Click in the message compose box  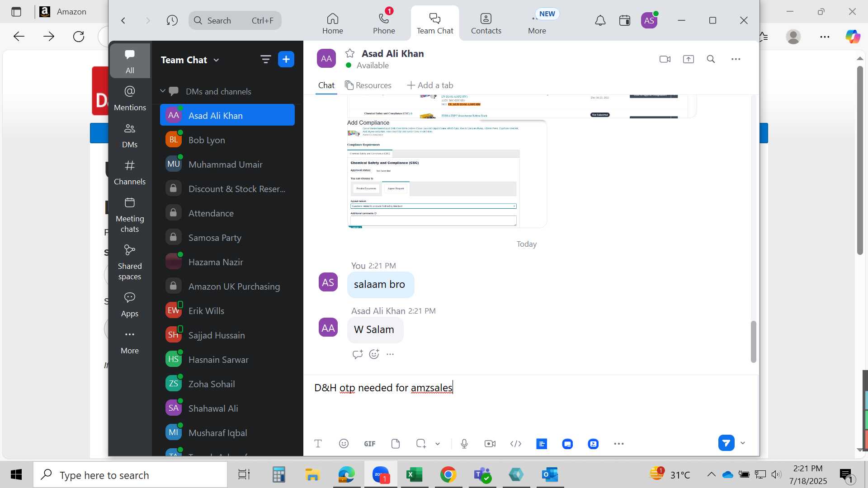coord(531,402)
